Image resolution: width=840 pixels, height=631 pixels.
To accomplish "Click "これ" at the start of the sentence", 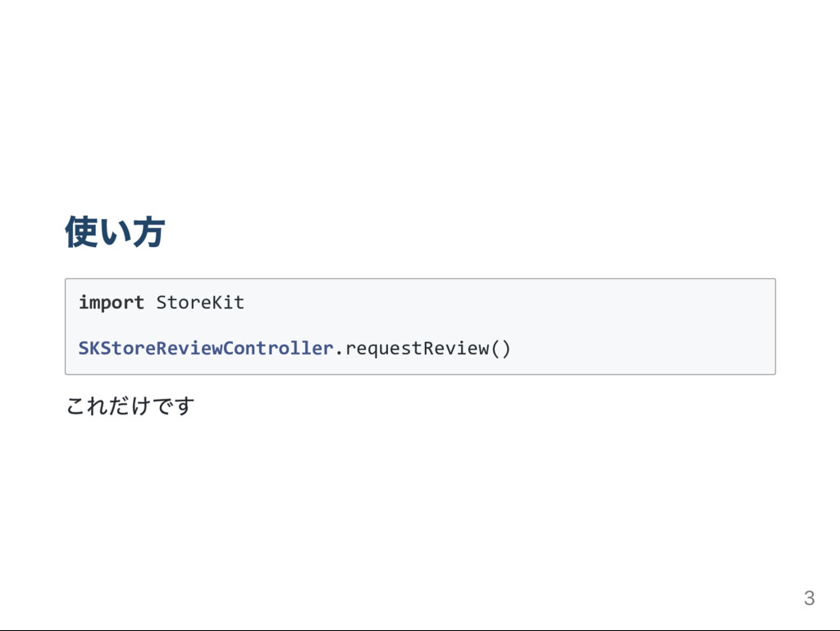I will point(87,405).
